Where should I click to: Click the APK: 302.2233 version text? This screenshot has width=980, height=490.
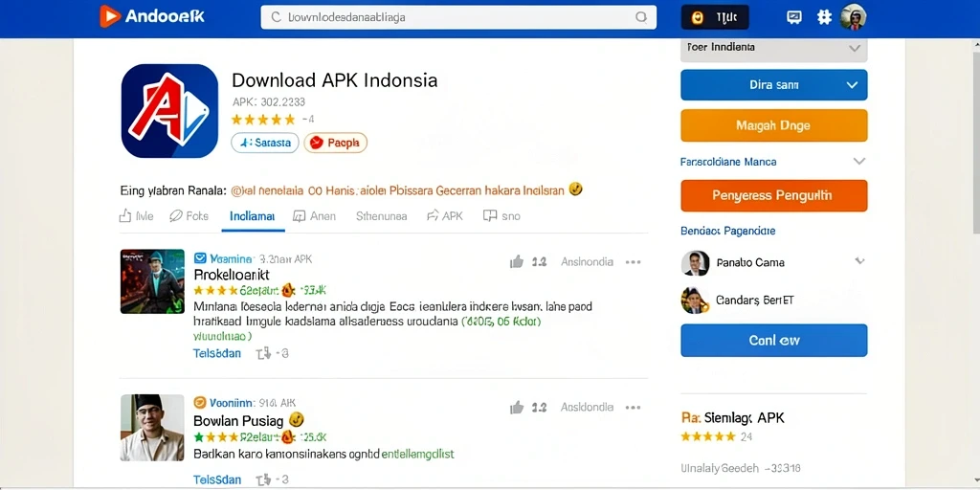[x=269, y=101]
